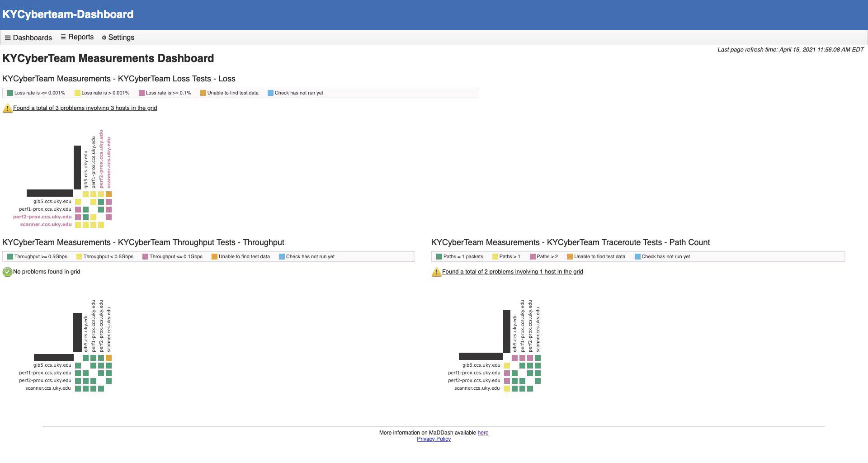This screenshot has width=868, height=463.
Task: Click 'perf1-prox.ccs.uky.edu' row label in throughput grid
Action: pyautogui.click(x=45, y=373)
